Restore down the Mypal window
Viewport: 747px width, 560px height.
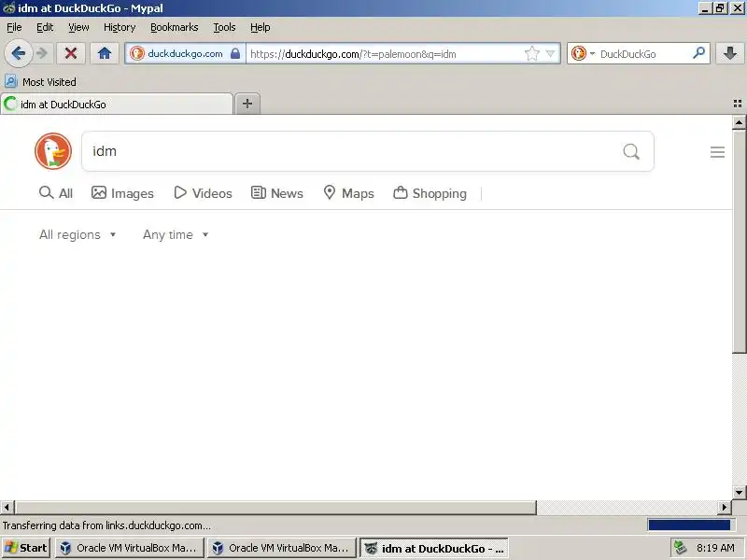pos(720,8)
